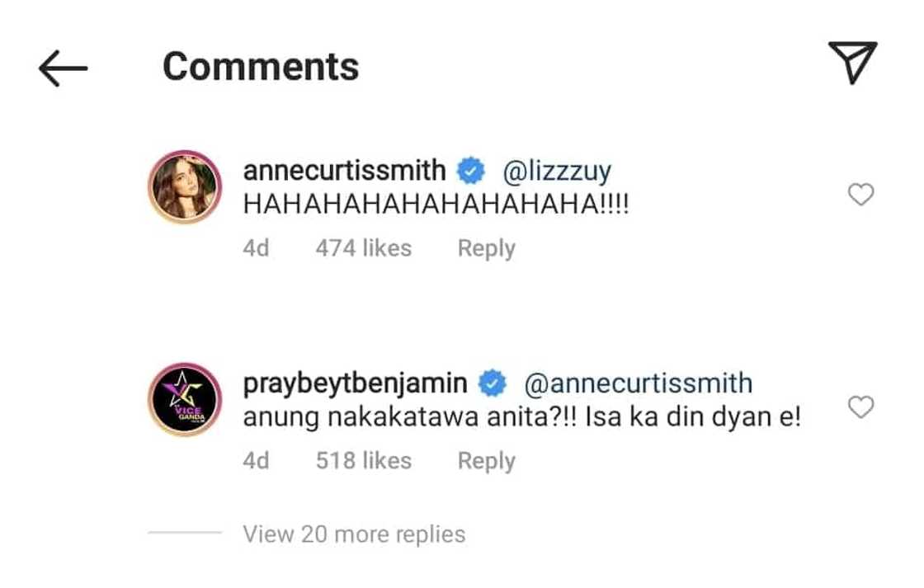Like praybeytbenjamin's comment with the heart
Viewport: 924px width, 588px height.
(860, 407)
